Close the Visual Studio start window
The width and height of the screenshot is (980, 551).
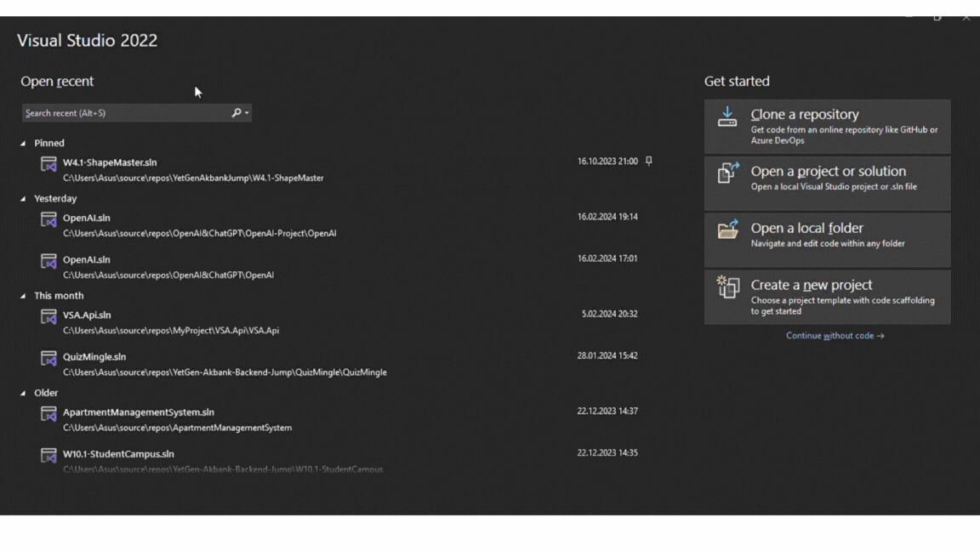[x=966, y=18]
